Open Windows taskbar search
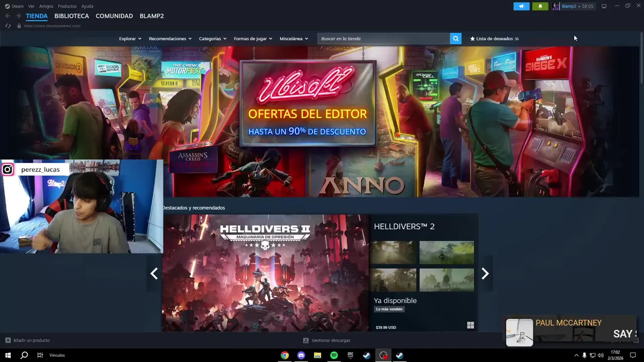 point(24,355)
